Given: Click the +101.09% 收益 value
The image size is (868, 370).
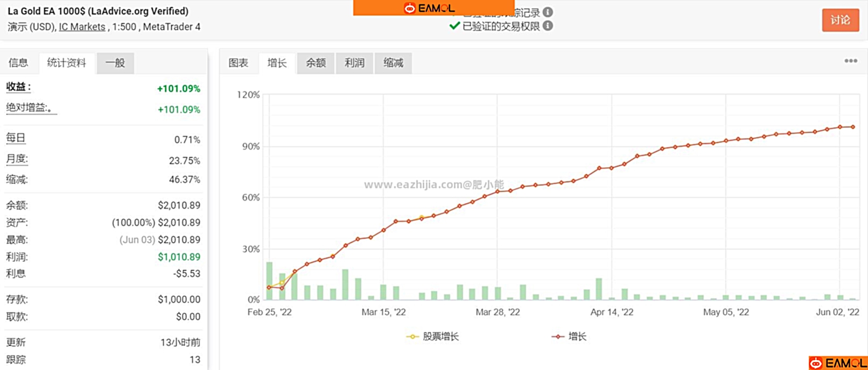Looking at the screenshot, I should pyautogui.click(x=179, y=89).
